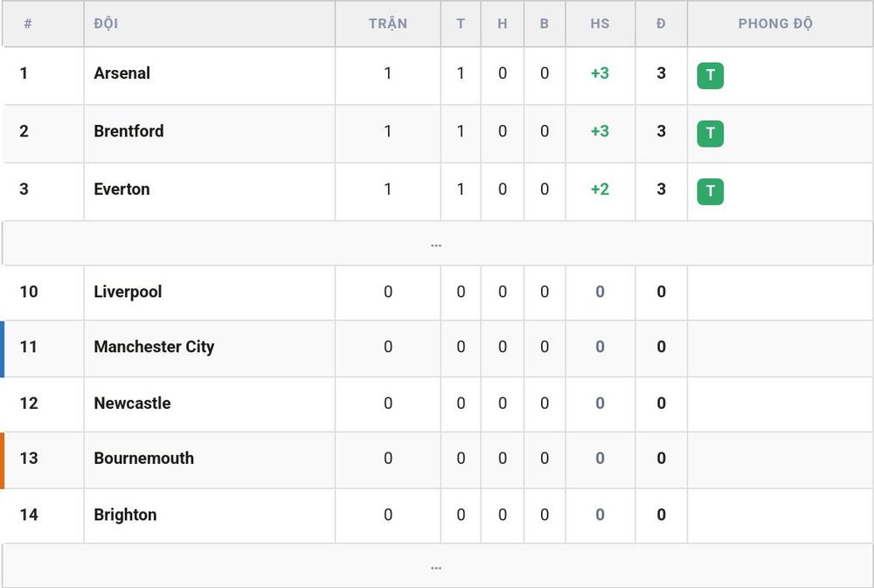Click the HS column header

(600, 24)
